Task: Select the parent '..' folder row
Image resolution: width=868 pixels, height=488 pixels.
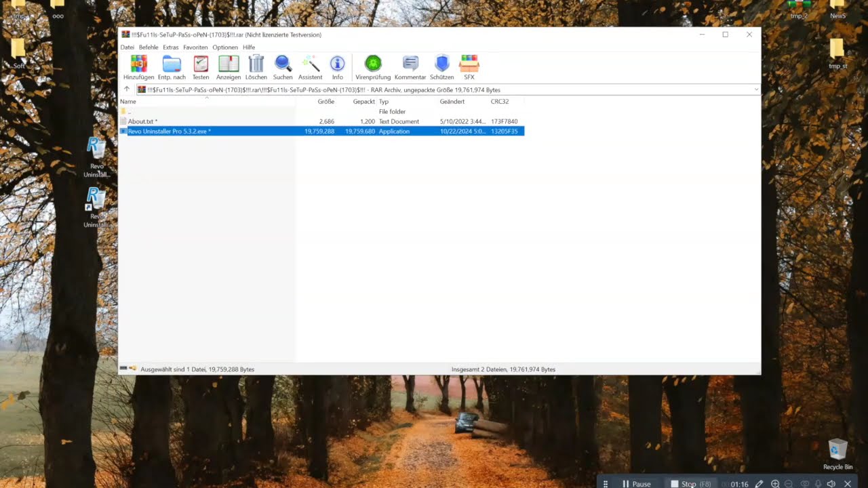Action: click(x=321, y=111)
